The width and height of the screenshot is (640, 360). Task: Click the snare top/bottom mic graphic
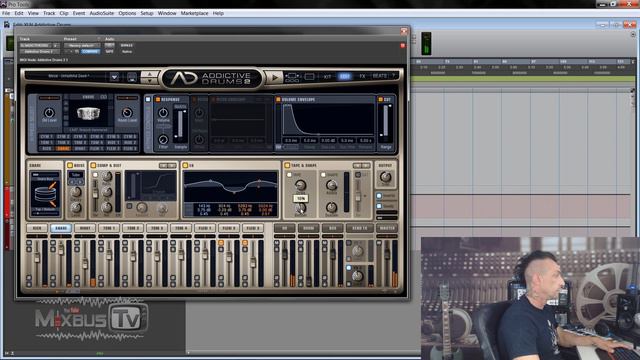(x=45, y=194)
